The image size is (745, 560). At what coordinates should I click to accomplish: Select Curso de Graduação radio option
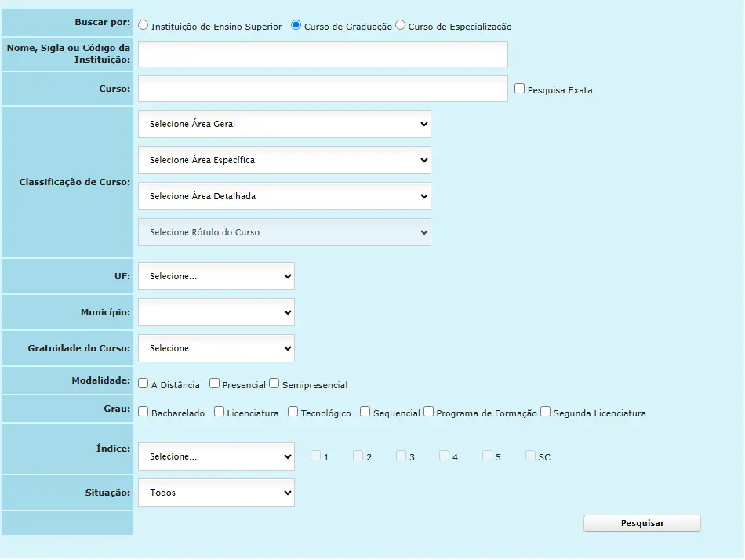coord(296,25)
